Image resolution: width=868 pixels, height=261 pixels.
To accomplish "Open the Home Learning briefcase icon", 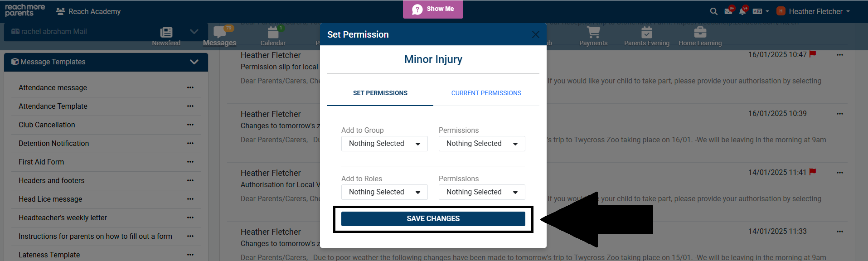I will point(700,33).
